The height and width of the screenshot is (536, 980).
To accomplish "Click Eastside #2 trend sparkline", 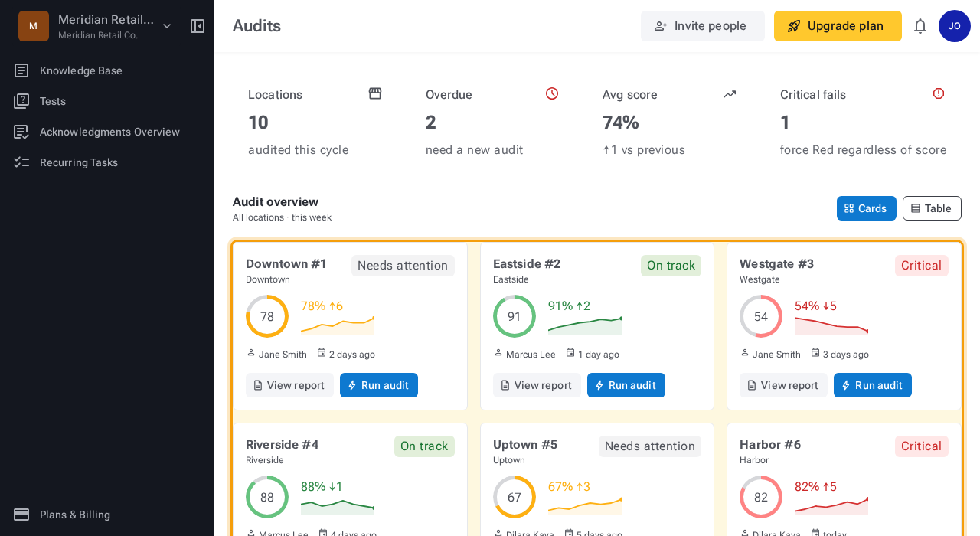I will (x=585, y=325).
